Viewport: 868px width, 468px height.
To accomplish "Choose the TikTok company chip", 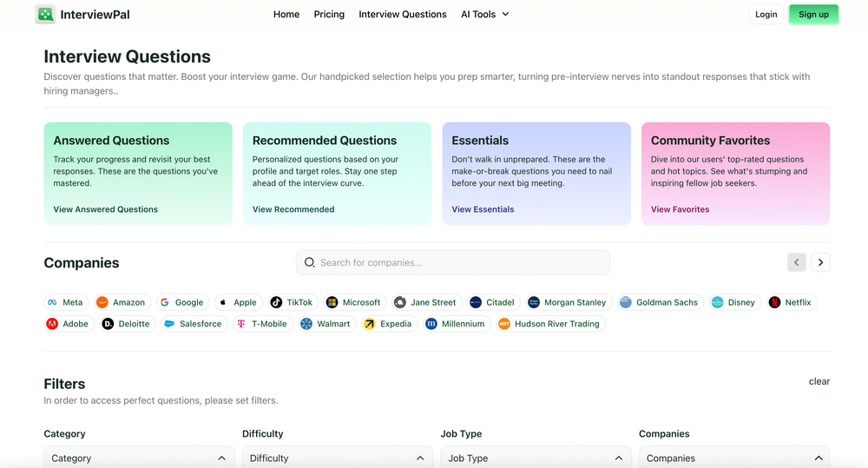I will click(x=292, y=302).
